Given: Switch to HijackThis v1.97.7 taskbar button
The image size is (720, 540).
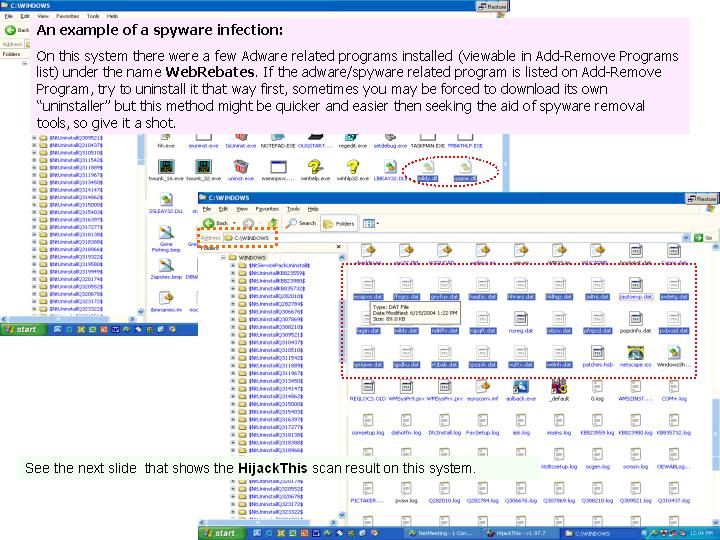Looking at the screenshot, I should [x=522, y=533].
